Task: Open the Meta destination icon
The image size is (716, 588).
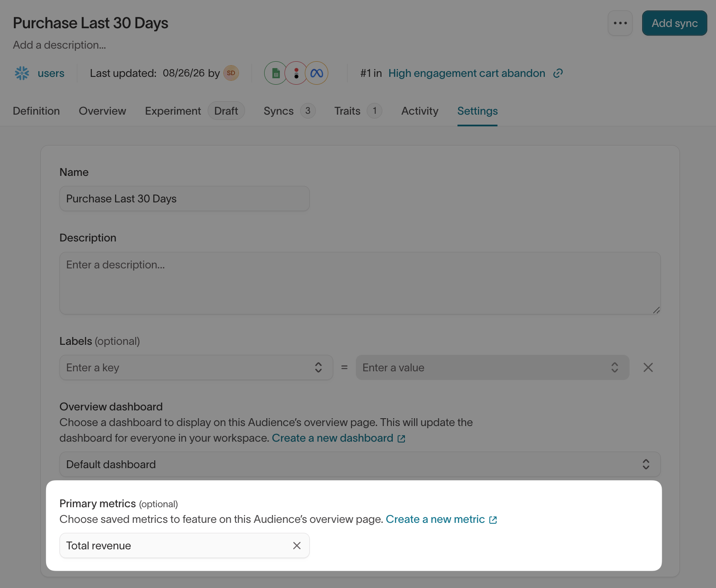Action: 317,73
